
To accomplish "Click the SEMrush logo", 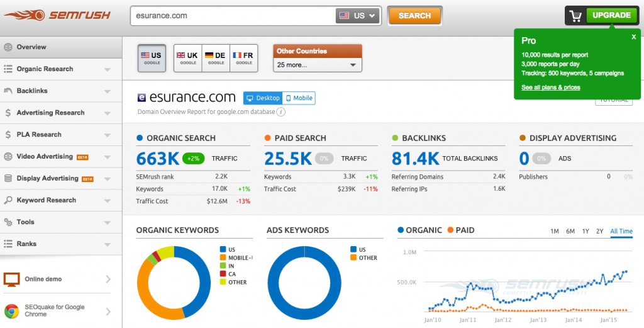I will coord(57,15).
